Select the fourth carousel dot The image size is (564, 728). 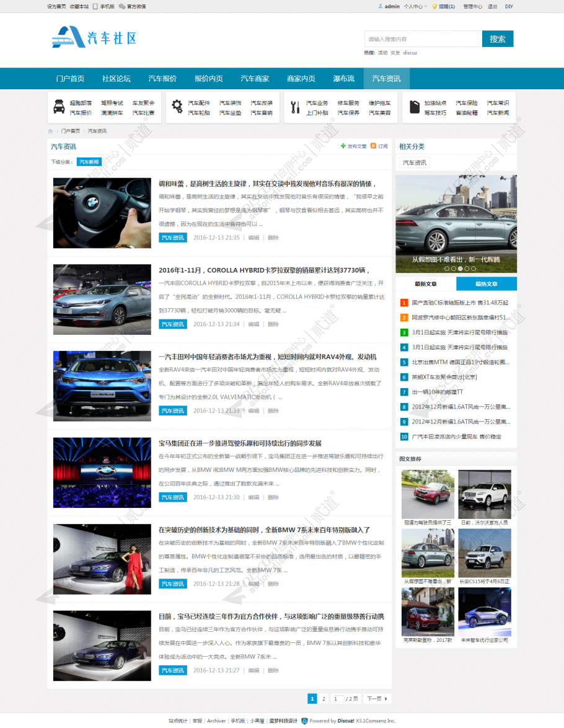467,269
